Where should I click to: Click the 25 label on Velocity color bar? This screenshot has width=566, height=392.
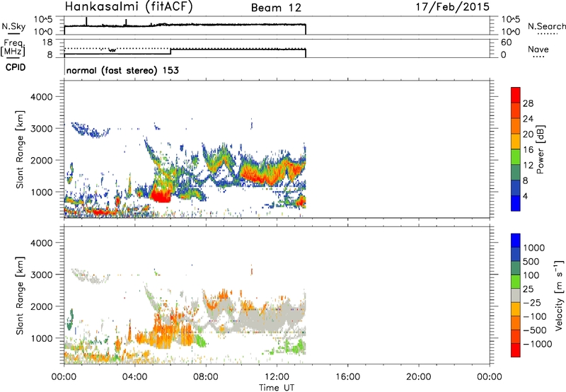(528, 289)
